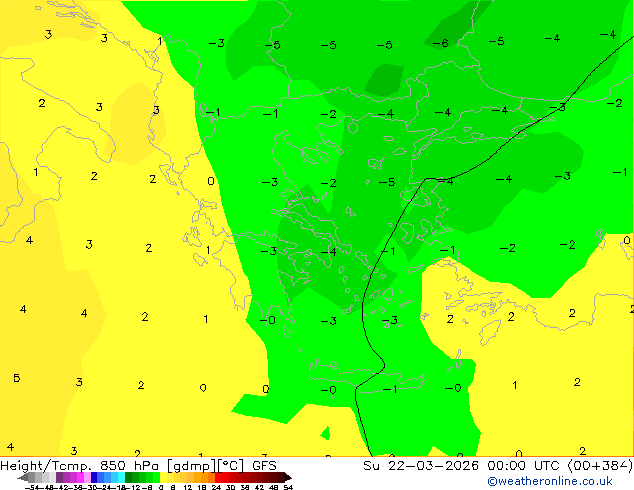Open the weatheronline.co.uk link
The height and width of the screenshot is (490, 634).
[550, 481]
